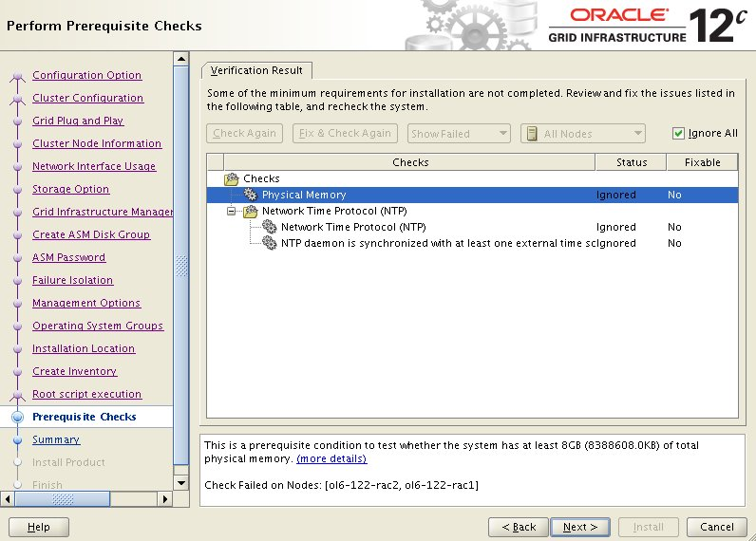Click the server icon in All Nodes dropdown
The image size is (756, 541).
pyautogui.click(x=532, y=134)
